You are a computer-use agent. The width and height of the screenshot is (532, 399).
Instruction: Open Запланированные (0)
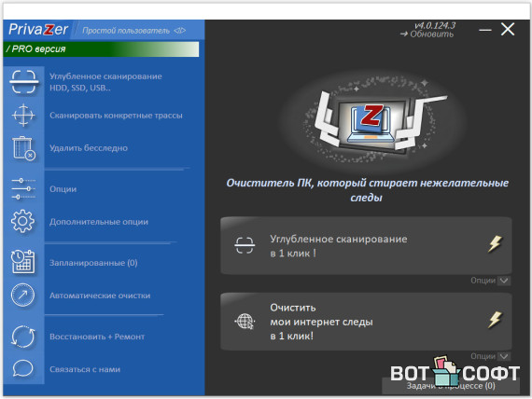coord(93,263)
